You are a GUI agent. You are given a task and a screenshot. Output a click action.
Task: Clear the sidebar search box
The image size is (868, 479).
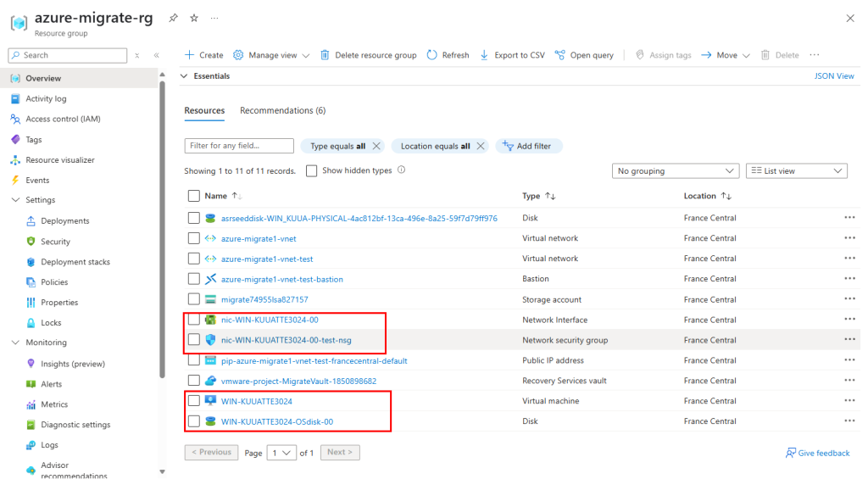tap(137, 55)
